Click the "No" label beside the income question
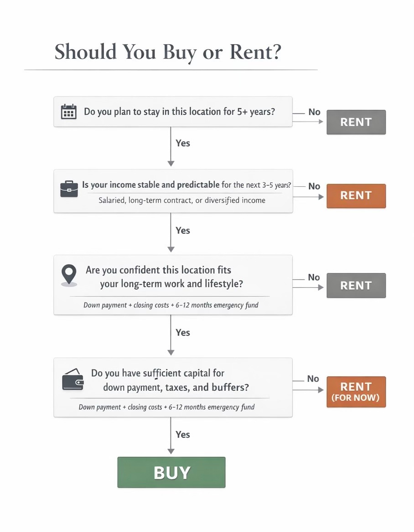 pos(314,186)
